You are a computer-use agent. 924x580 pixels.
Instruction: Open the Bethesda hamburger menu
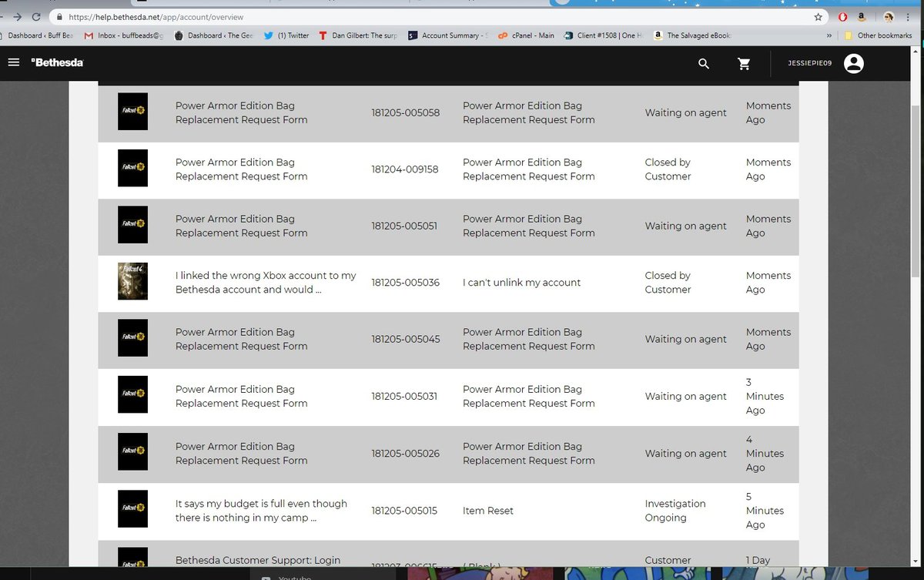point(13,63)
